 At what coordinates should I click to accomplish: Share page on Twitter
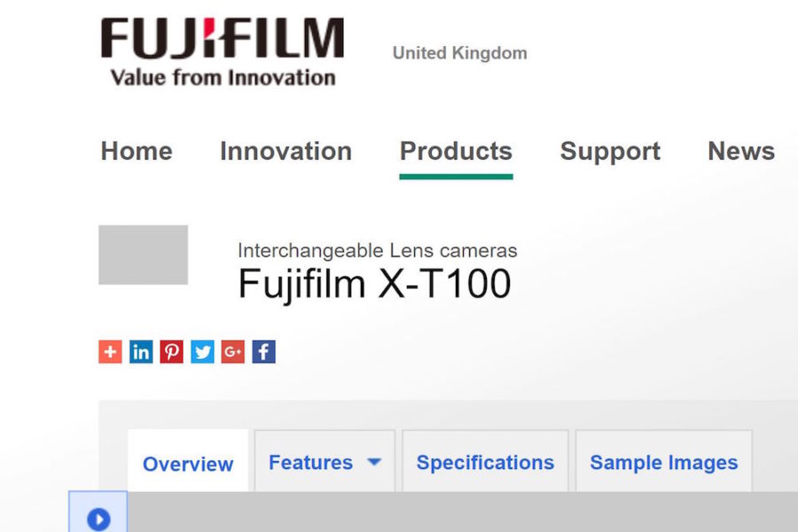click(203, 352)
